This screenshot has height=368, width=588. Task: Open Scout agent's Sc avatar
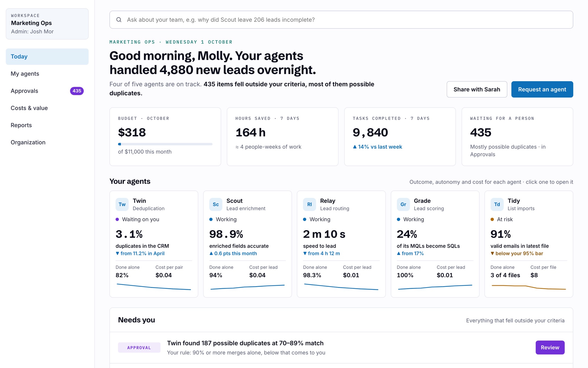(216, 204)
